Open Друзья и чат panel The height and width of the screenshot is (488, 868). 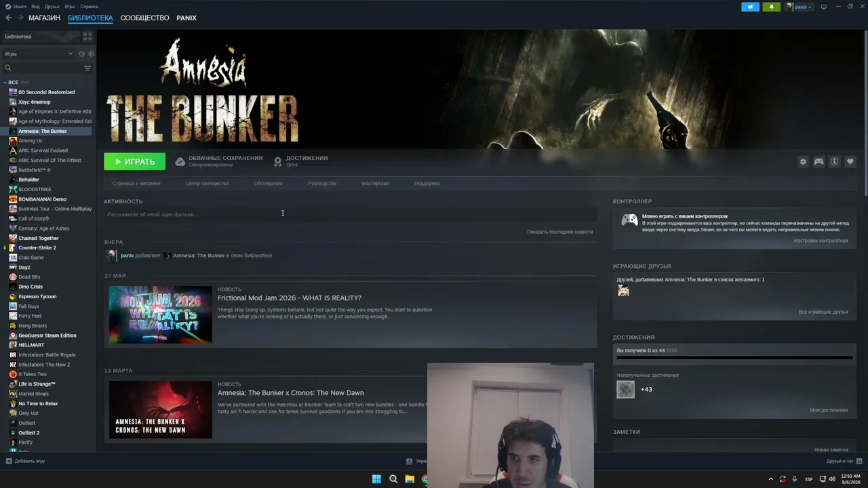(844, 461)
